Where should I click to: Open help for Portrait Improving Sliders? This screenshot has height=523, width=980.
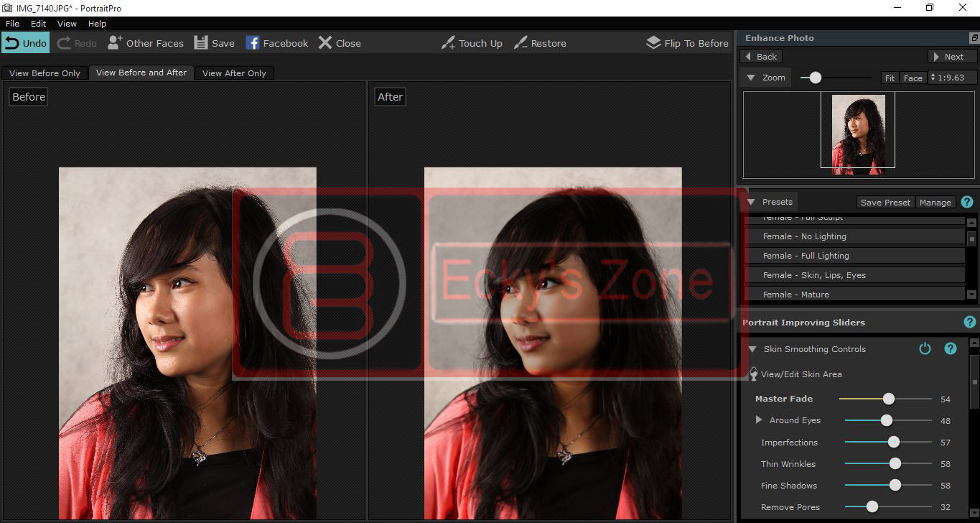[970, 323]
